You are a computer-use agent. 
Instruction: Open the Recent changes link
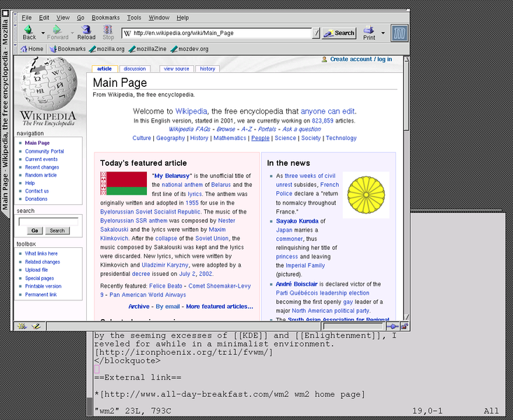tap(42, 167)
